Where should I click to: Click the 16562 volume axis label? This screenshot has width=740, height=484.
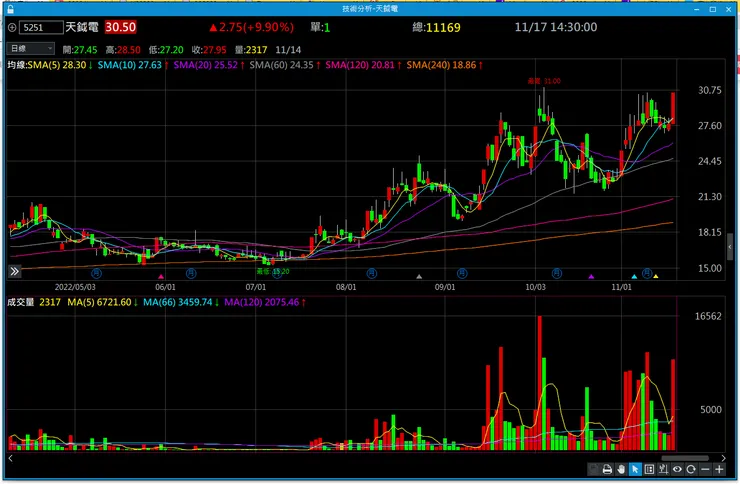708,317
